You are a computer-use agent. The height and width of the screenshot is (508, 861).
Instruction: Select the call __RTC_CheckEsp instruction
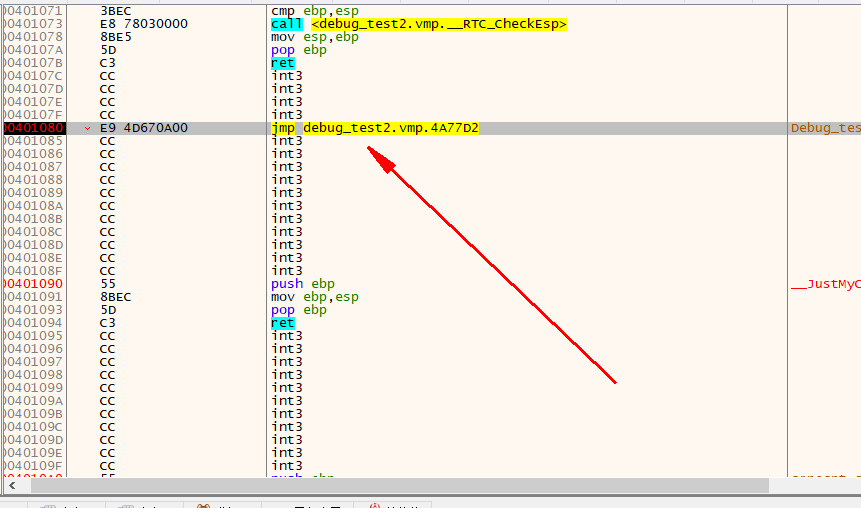click(x=419, y=24)
